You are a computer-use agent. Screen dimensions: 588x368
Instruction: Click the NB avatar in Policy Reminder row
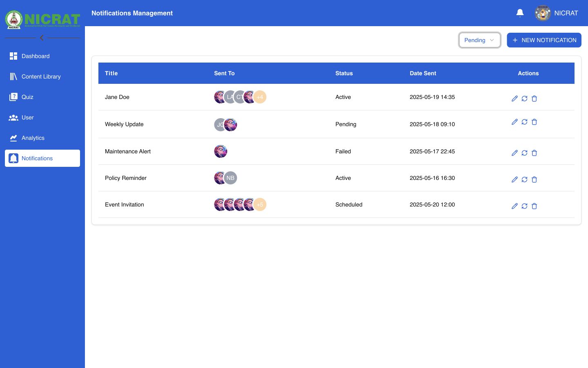[231, 178]
